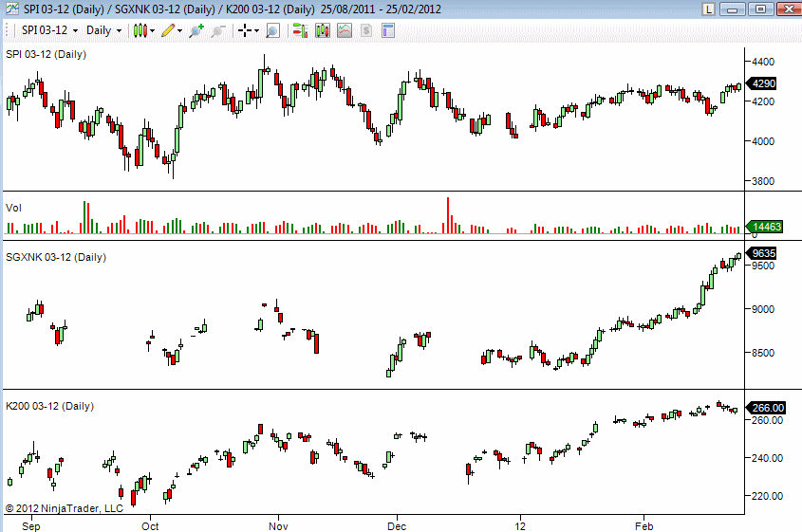802x532 pixels.
Task: Click the zoom out magnifier icon
Action: (x=218, y=30)
